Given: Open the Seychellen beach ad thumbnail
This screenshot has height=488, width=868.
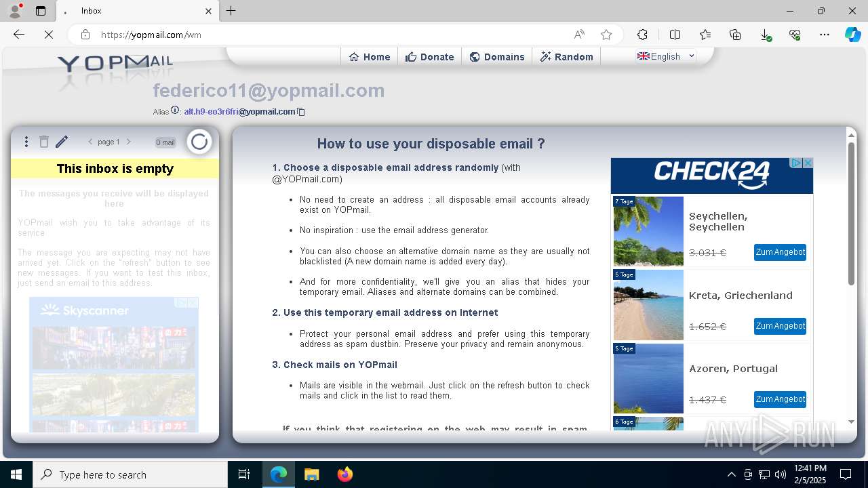Looking at the screenshot, I should [x=648, y=231].
